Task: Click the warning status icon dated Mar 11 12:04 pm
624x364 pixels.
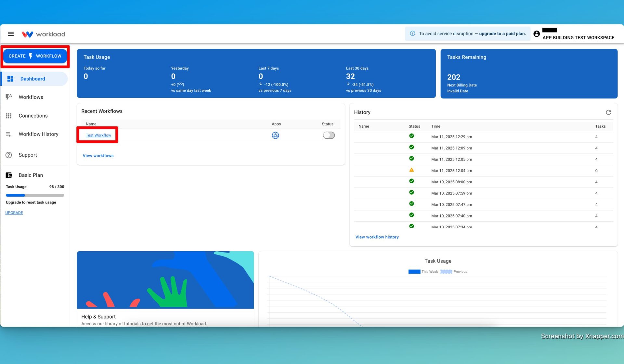Action: 412,170
